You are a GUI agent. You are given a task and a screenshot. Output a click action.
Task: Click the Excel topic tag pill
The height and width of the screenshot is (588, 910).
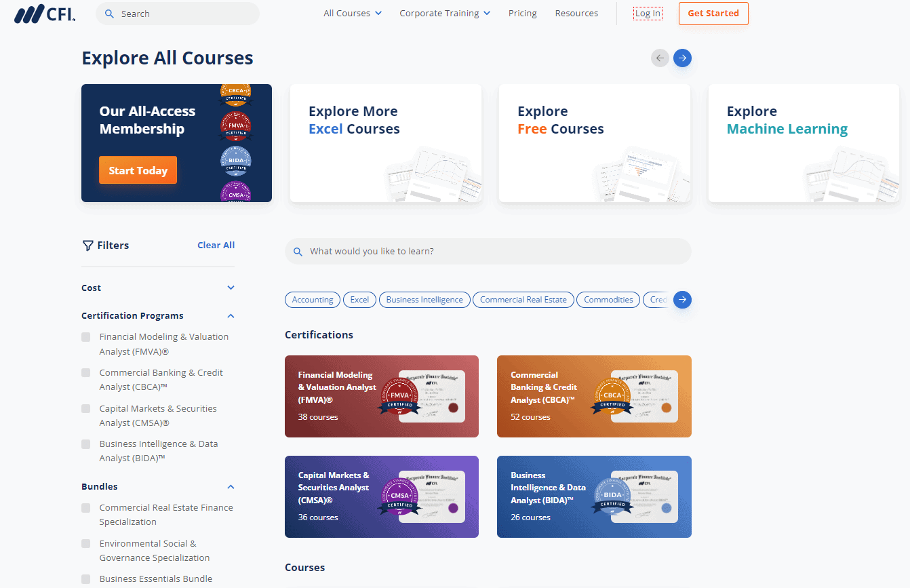point(359,299)
